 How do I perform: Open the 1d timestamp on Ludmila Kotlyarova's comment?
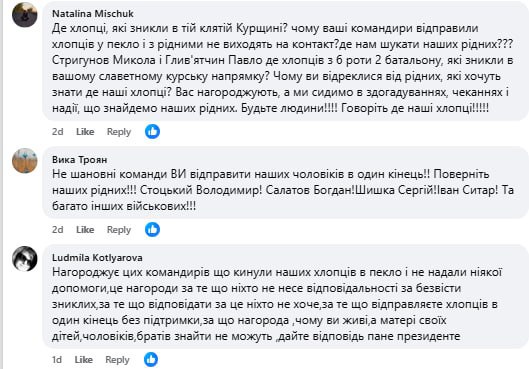click(57, 360)
